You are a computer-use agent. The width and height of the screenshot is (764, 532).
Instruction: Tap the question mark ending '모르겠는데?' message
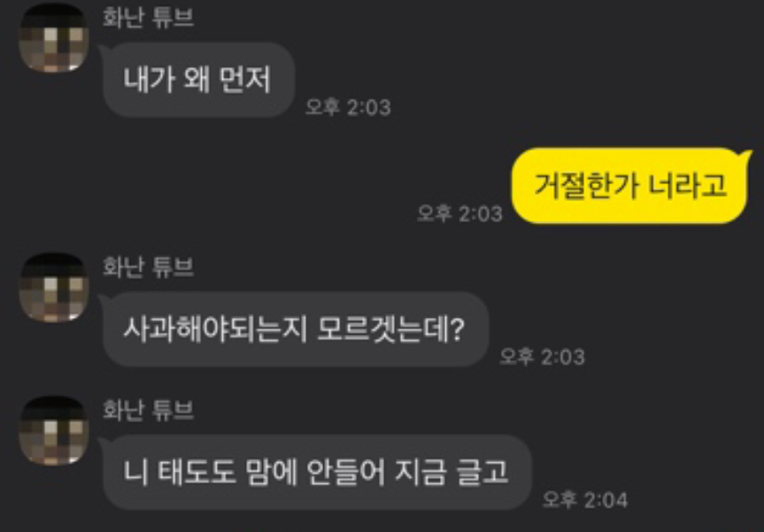pos(457,330)
